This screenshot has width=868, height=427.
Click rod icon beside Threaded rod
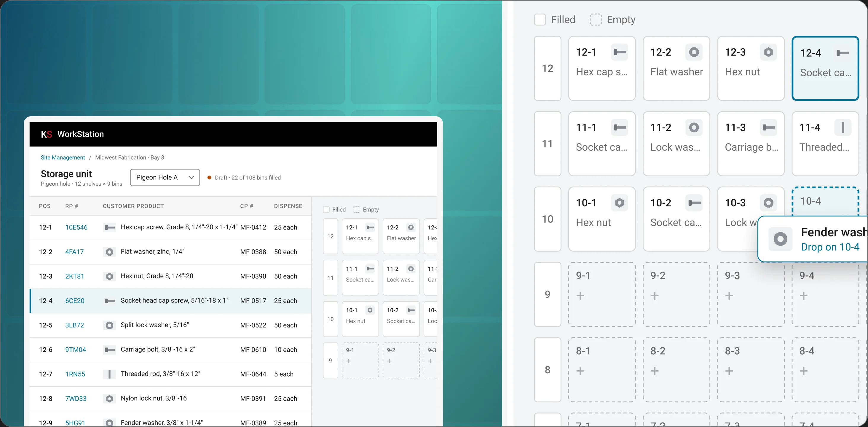[109, 374]
